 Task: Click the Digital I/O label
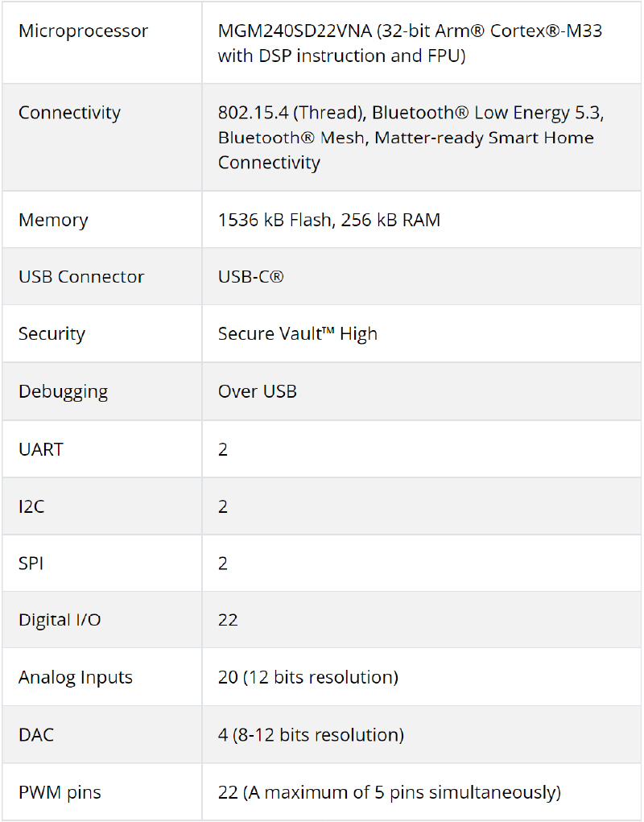(60, 620)
